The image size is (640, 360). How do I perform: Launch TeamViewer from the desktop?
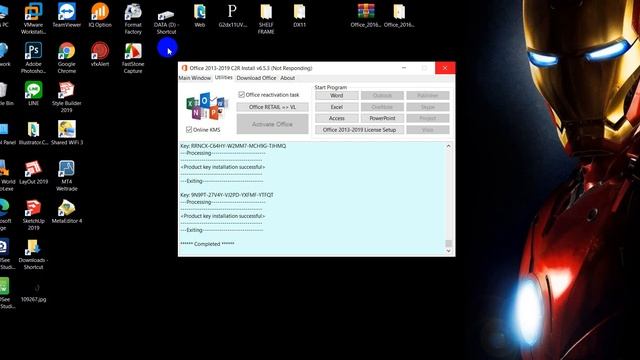[x=67, y=15]
